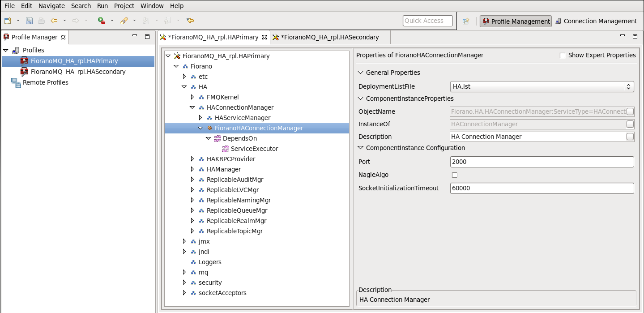Click the Print toolbar icon
Screen dimensions: 644x313
41,21
